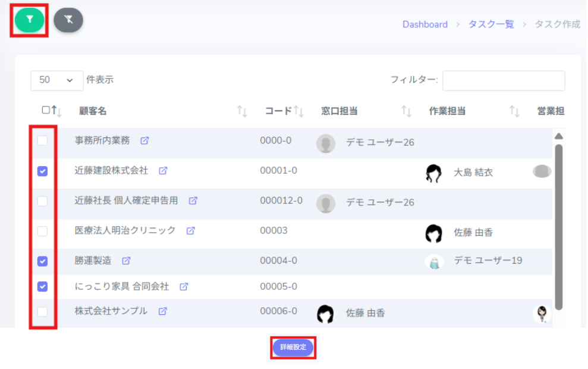Screen dimensions: 588x369
Task: Sort by 顧客名 column arrows
Action: pyautogui.click(x=241, y=111)
